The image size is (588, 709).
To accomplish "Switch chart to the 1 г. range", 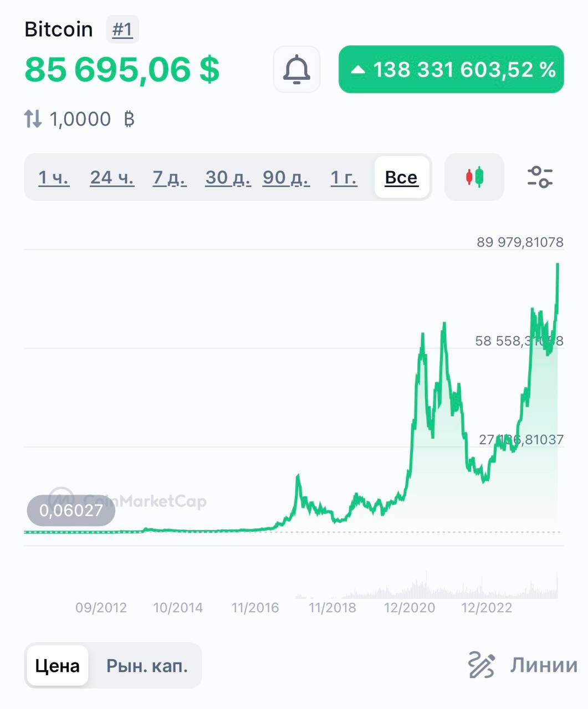I will pyautogui.click(x=344, y=177).
